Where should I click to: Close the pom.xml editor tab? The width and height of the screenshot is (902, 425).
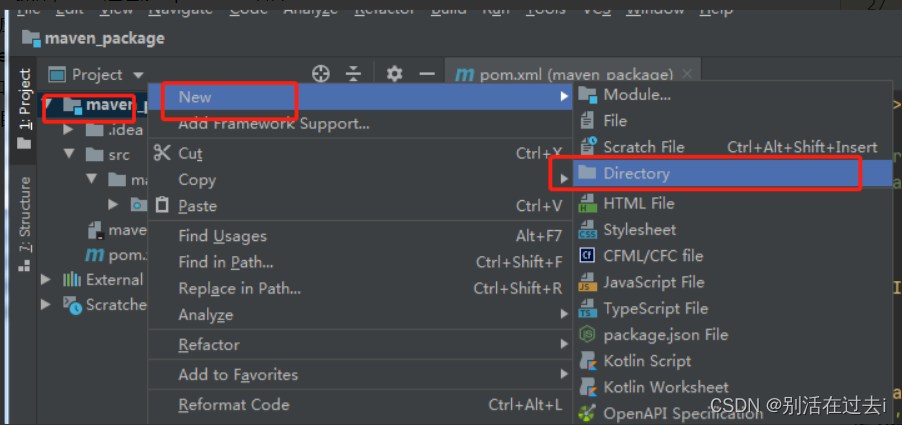(686, 74)
